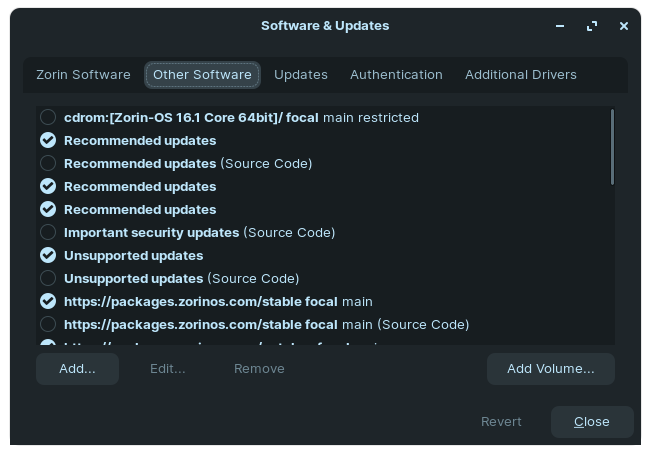Open the Updates tab
The width and height of the screenshot is (651, 455).
pyautogui.click(x=301, y=75)
